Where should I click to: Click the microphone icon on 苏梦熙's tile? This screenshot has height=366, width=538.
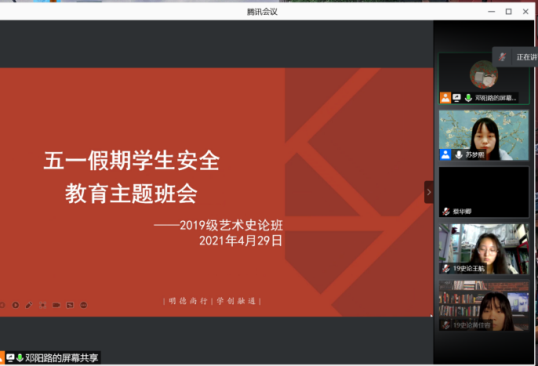point(459,155)
